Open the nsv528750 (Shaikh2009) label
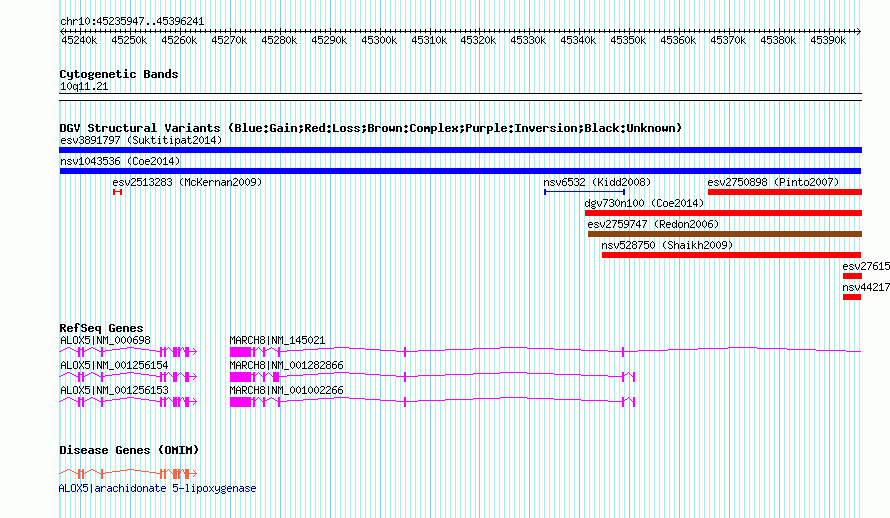Image resolution: width=890 pixels, height=518 pixels. (x=668, y=245)
